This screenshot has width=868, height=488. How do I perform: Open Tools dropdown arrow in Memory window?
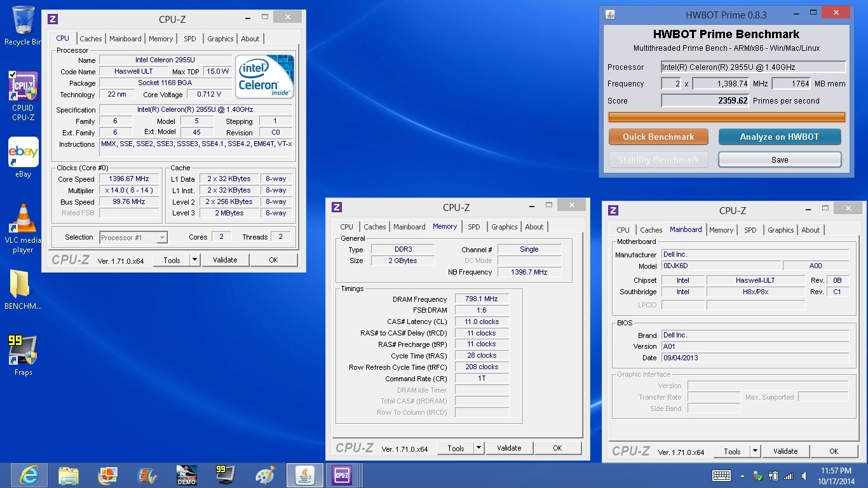478,448
